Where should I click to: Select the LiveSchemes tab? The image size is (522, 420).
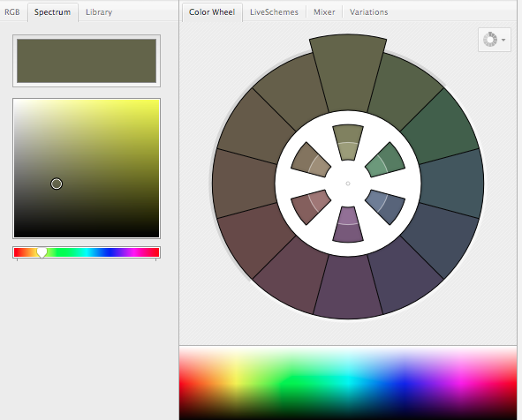pyautogui.click(x=274, y=12)
